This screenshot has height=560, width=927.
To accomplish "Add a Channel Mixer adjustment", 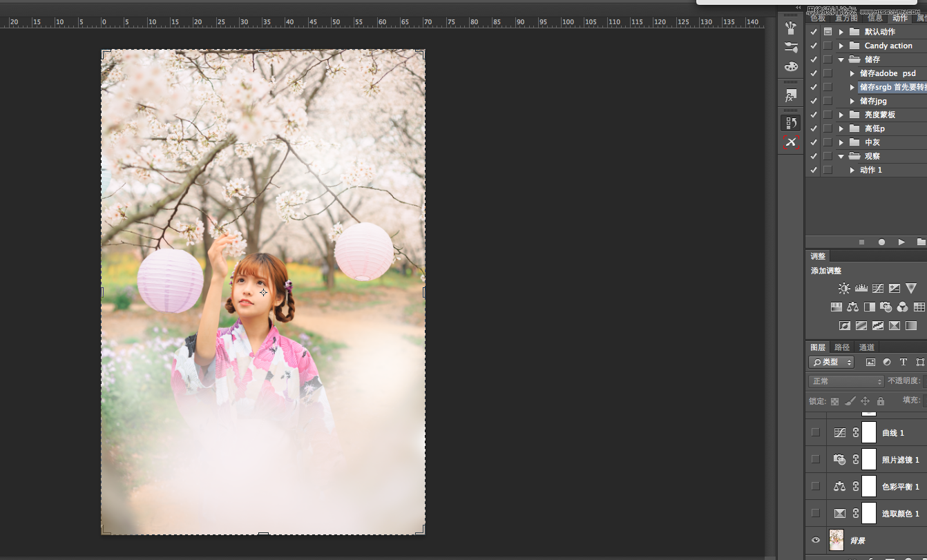I will [x=903, y=307].
